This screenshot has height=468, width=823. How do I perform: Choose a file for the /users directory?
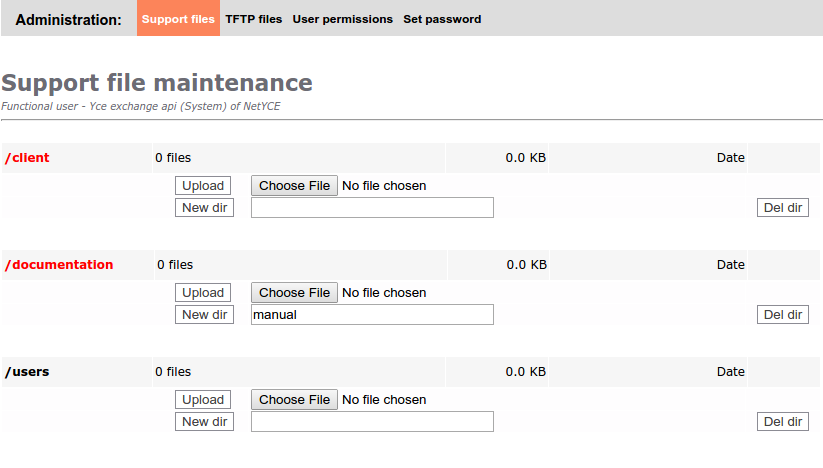(294, 400)
